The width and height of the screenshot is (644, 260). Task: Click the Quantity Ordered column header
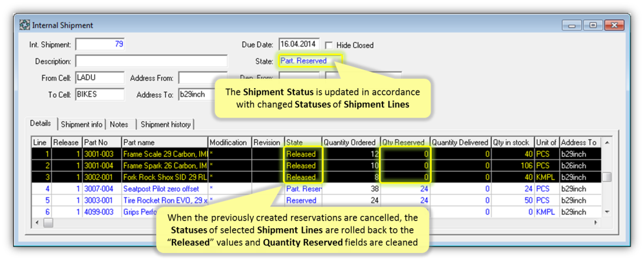coord(350,142)
